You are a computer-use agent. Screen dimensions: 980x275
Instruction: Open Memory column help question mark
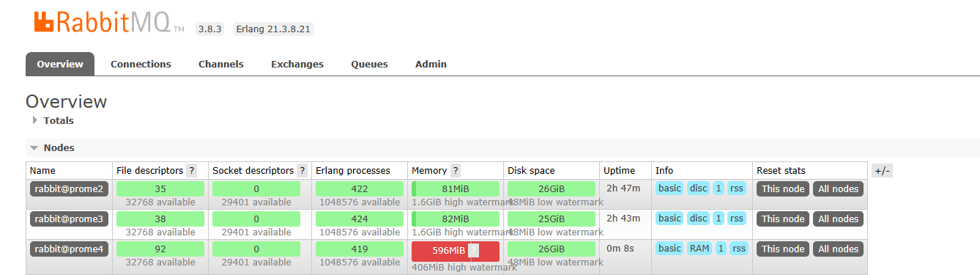tap(456, 171)
